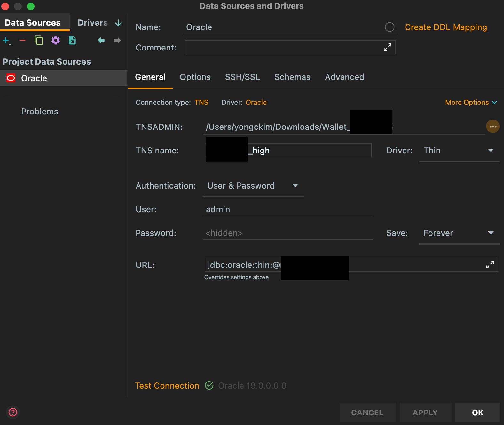Screen dimensions: 504x425
Task: Expand the More Options menu
Action: click(471, 102)
